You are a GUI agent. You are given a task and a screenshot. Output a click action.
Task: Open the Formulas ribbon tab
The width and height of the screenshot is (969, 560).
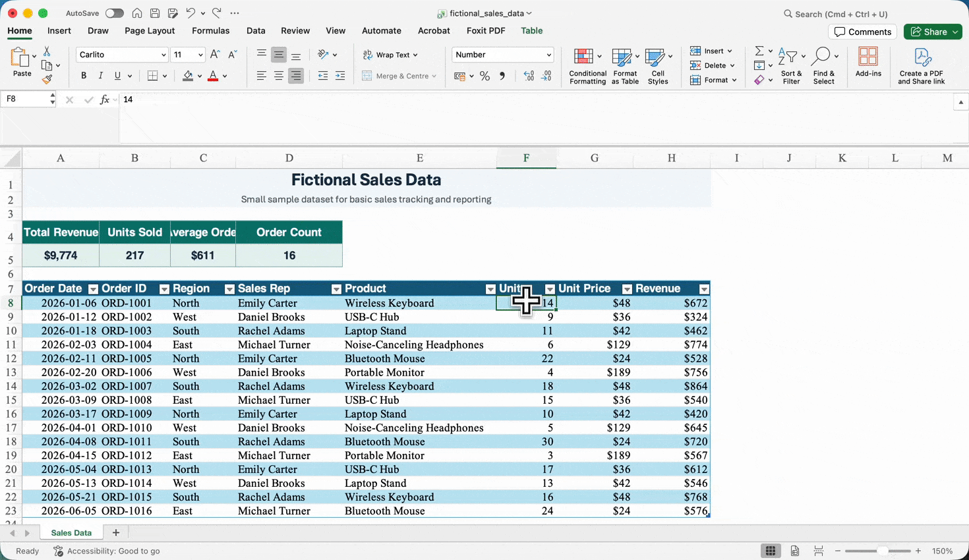click(210, 30)
